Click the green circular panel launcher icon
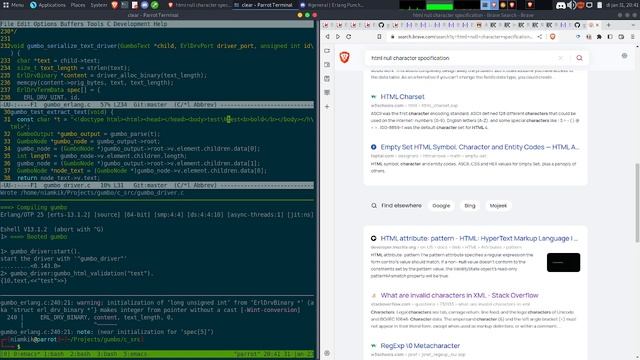This screenshot has width=640, height=360. tap(155, 5)
